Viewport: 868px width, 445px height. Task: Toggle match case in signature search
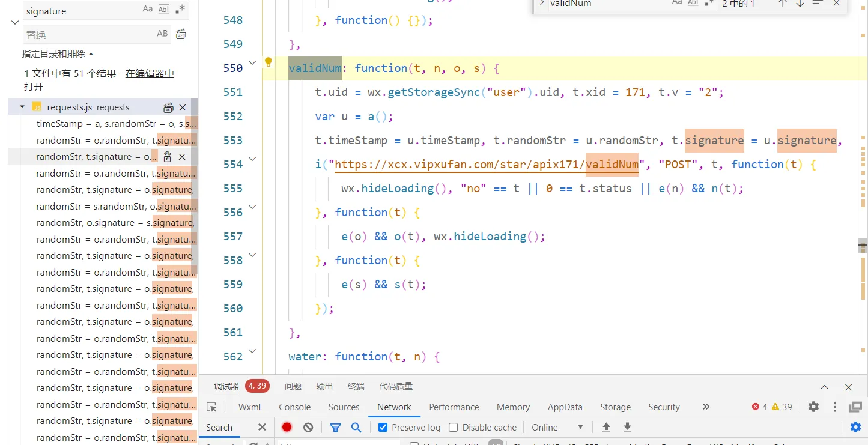coord(147,10)
